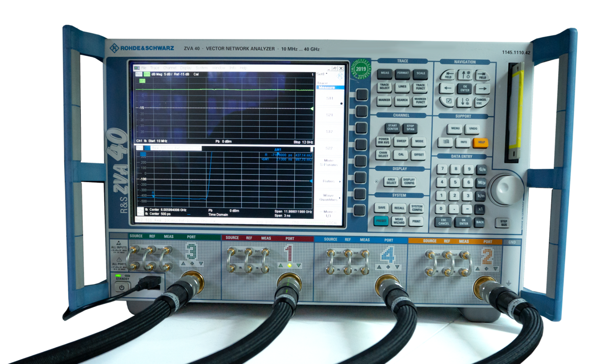The width and height of the screenshot is (609, 364).
Task: Tap the right arrow navigation key
Action: tap(482, 88)
